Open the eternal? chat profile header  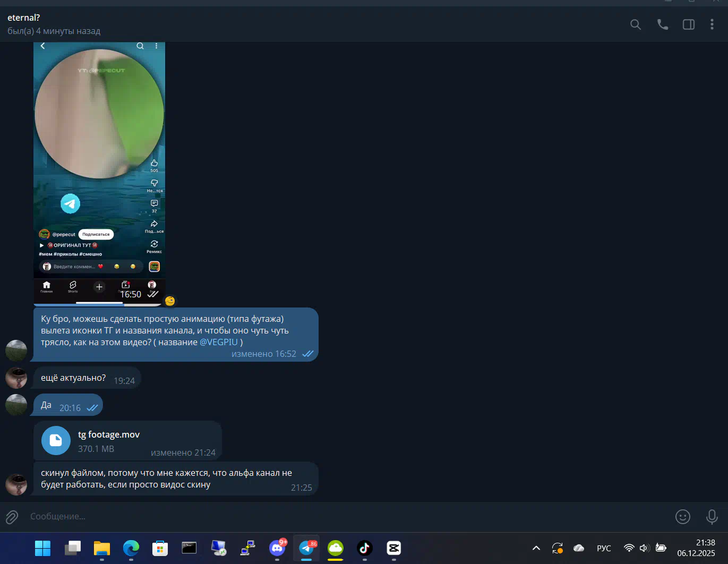pos(54,24)
